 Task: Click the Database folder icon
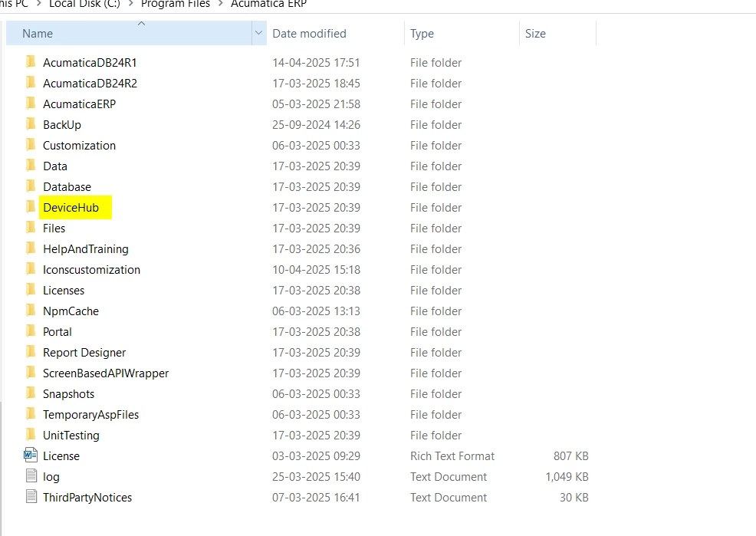tap(31, 186)
